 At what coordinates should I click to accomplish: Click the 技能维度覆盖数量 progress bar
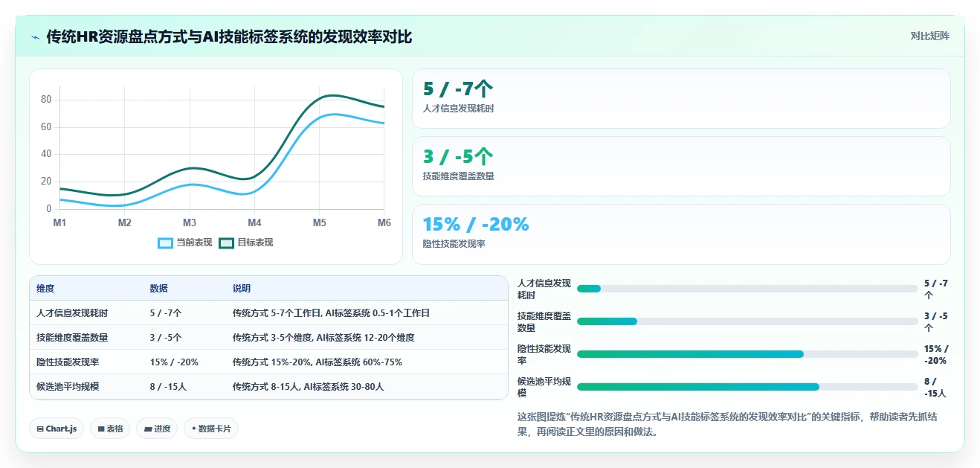(x=747, y=321)
